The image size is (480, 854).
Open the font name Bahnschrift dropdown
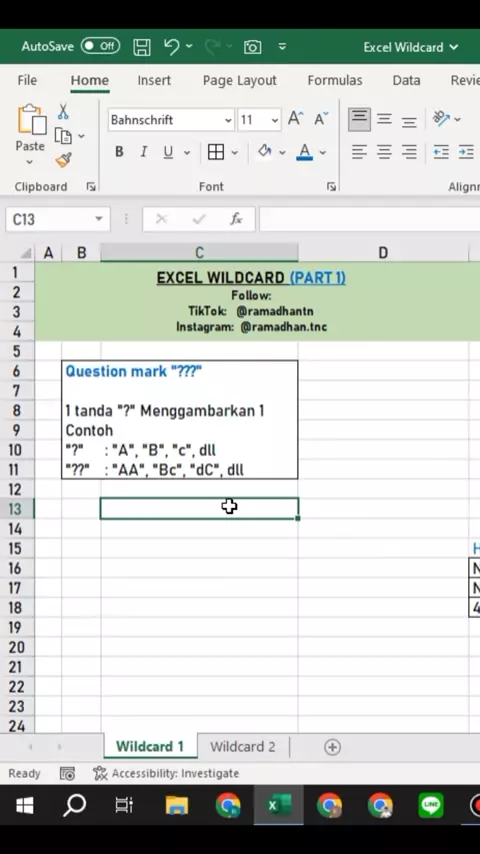coord(228,120)
